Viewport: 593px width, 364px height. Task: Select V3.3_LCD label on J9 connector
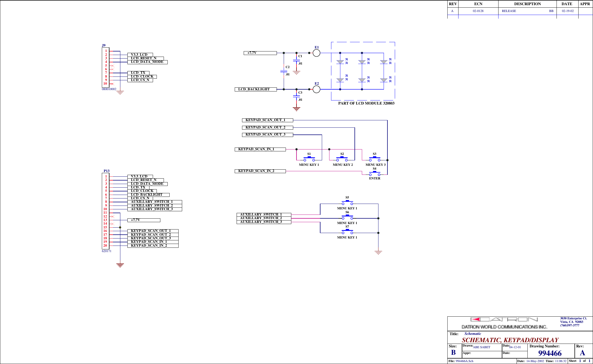[x=140, y=55]
